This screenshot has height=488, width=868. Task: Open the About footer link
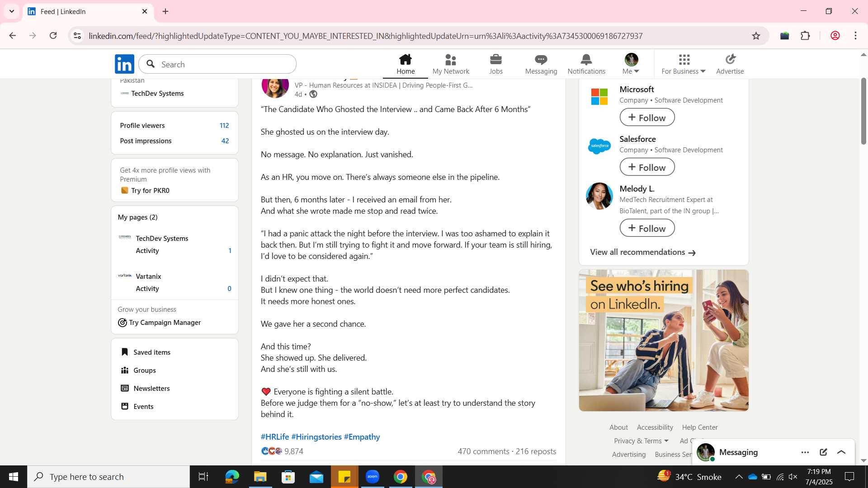pos(618,427)
